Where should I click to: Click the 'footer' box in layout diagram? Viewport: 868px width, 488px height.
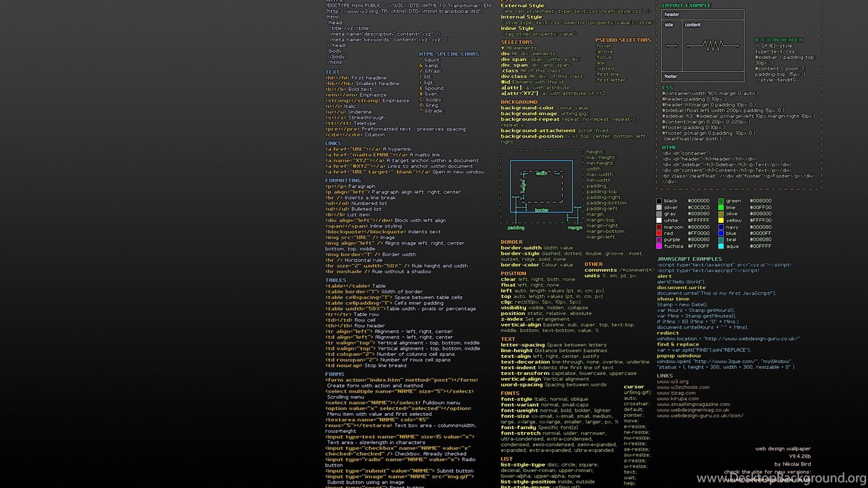click(703, 76)
